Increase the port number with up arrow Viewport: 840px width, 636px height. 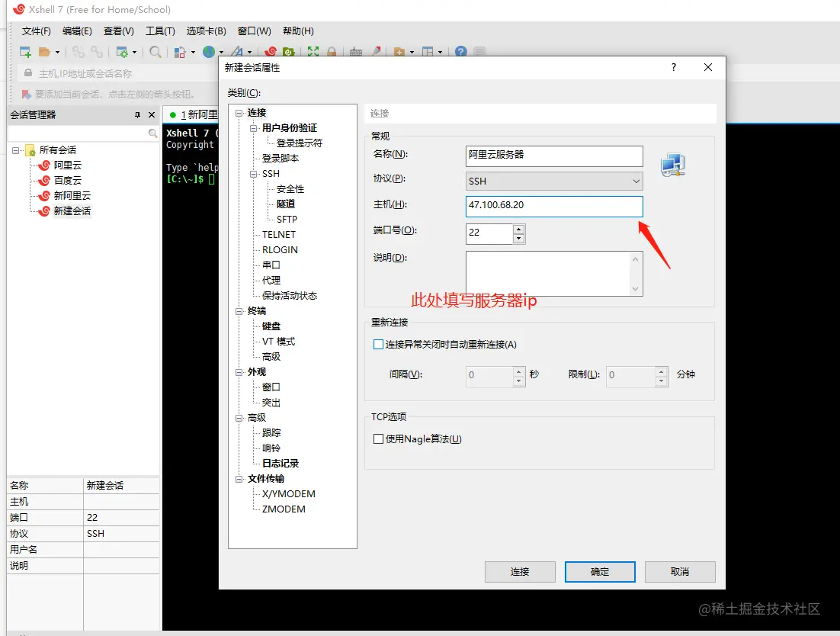[518, 229]
